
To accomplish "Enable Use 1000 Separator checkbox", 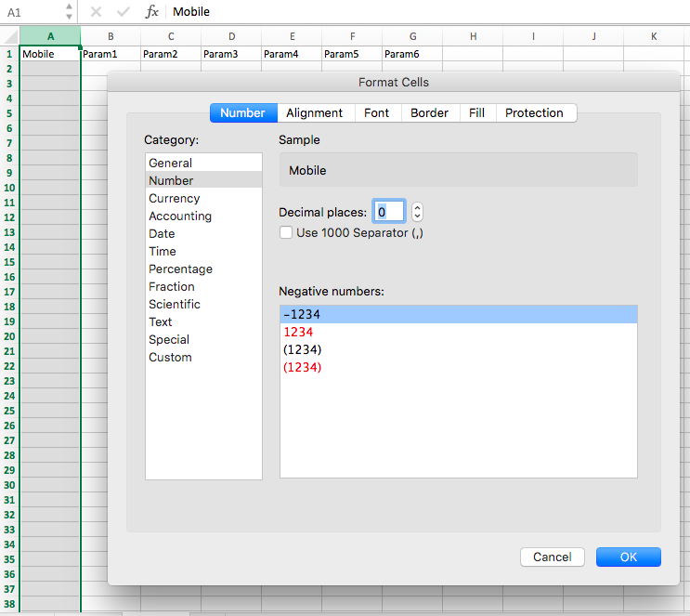I will tap(286, 232).
